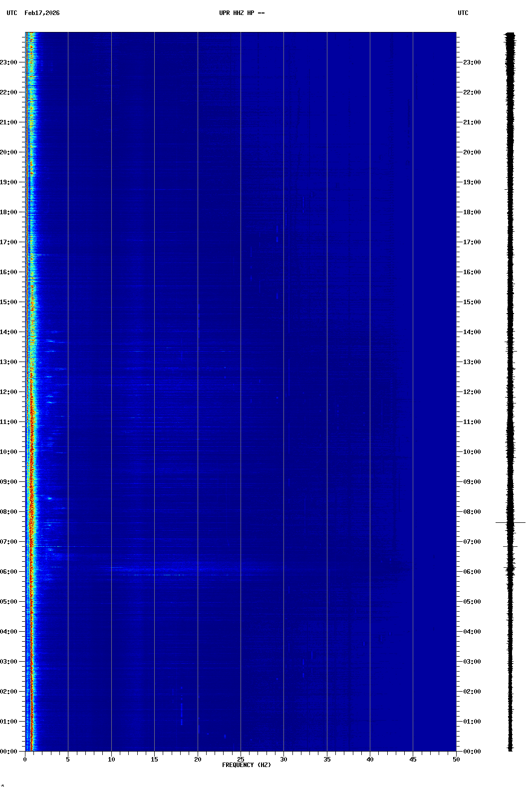Click the 0 tick on frequency axis

(25, 760)
